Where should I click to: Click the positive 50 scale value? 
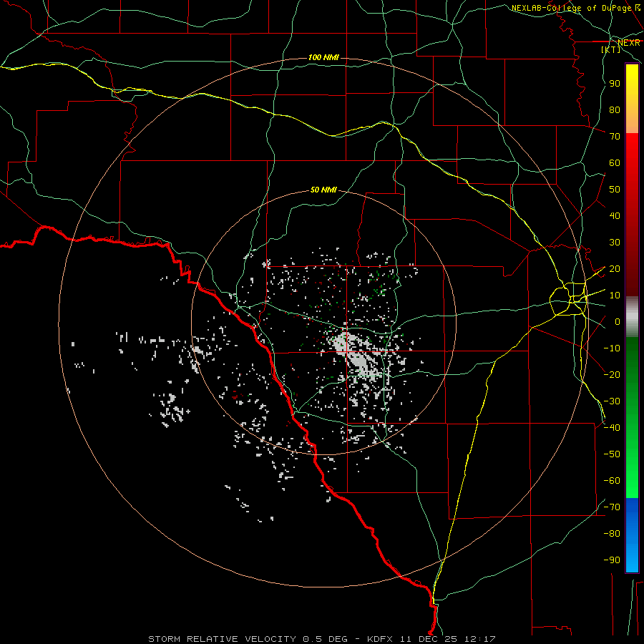click(615, 190)
